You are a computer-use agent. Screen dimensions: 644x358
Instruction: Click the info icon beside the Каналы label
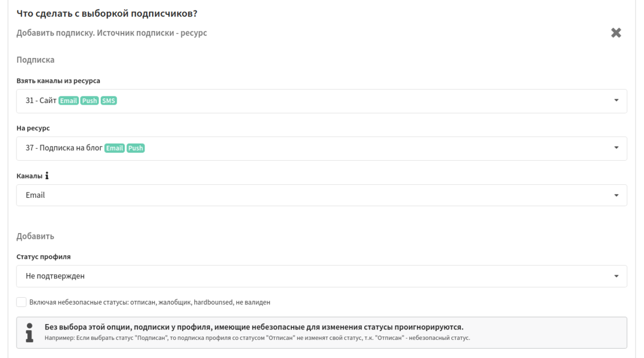47,177
